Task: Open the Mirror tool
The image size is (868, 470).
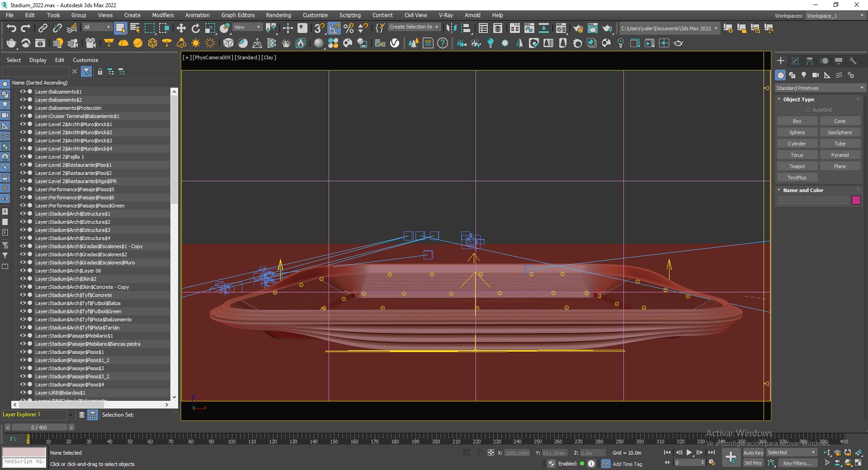Action: pyautogui.click(x=451, y=28)
